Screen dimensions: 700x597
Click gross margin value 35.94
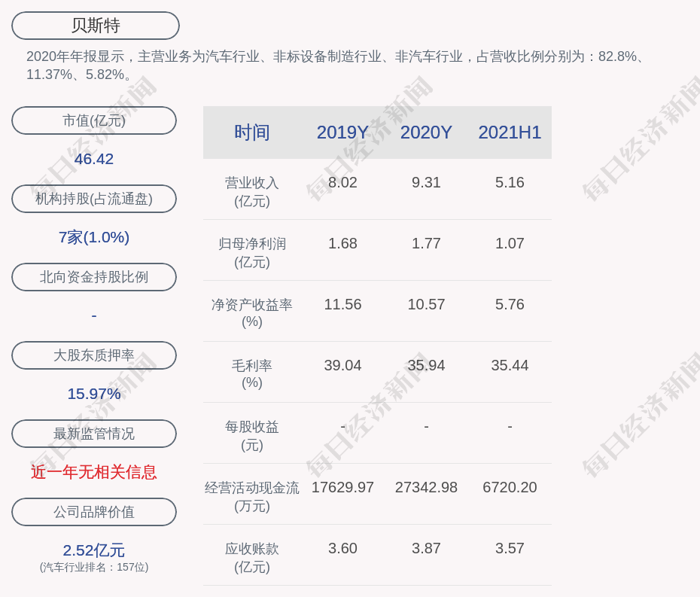coord(426,365)
